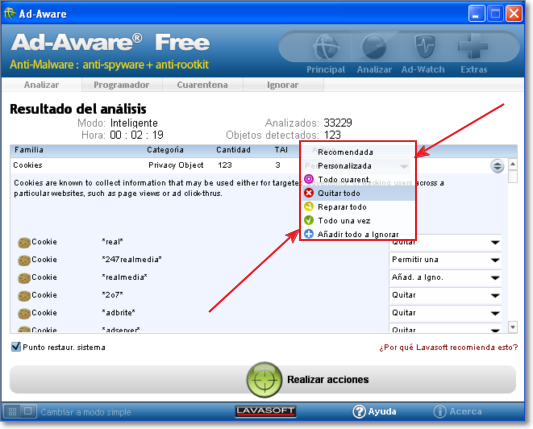Click the Ayuda question mark icon
Image resolution: width=533 pixels, height=429 pixels.
359,412
